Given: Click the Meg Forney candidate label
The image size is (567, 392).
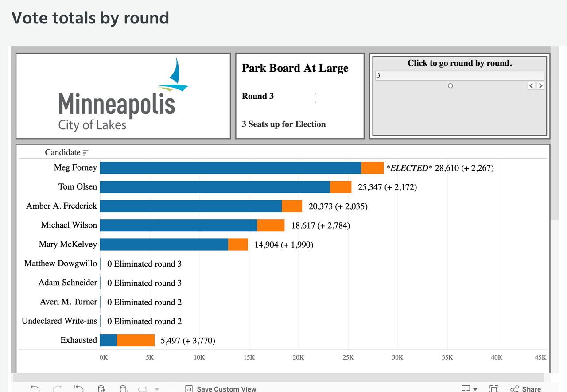Looking at the screenshot, I should tap(75, 167).
